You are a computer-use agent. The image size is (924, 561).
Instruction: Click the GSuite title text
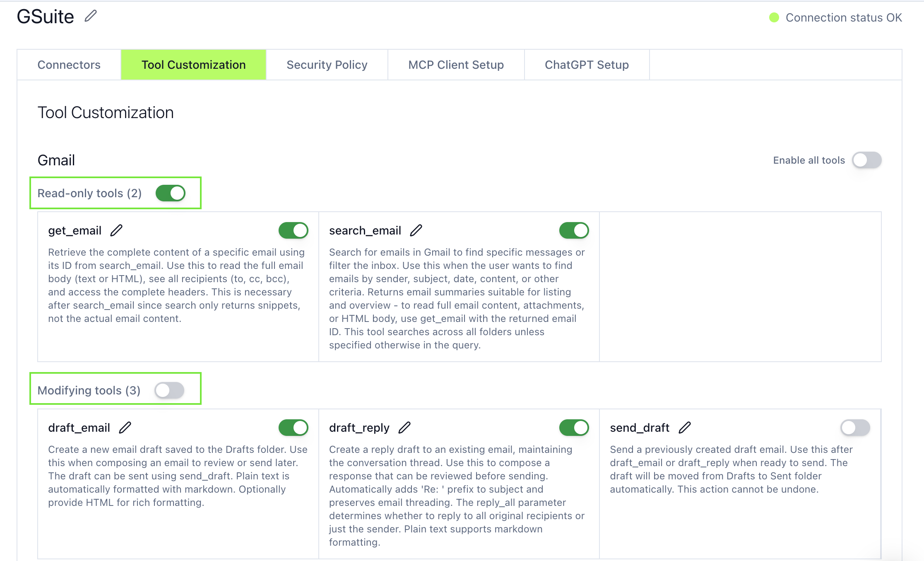click(x=46, y=17)
